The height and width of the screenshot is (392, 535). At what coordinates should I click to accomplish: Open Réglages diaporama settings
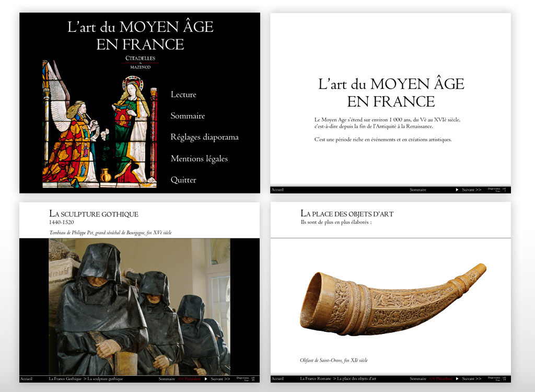pyautogui.click(x=204, y=137)
